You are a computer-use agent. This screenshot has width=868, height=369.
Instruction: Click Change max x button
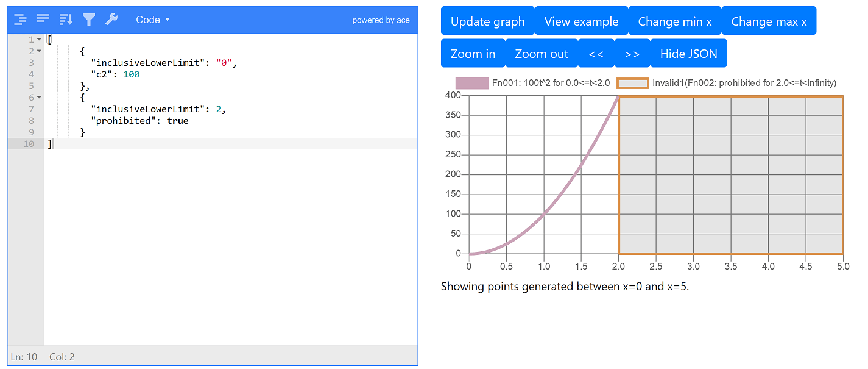pos(769,21)
